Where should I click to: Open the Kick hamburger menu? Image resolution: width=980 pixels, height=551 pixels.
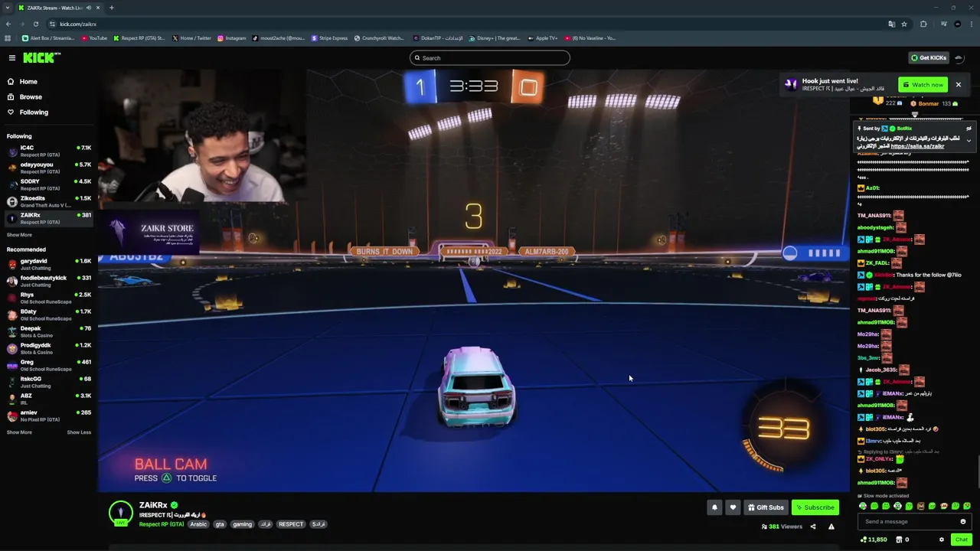[x=11, y=57]
